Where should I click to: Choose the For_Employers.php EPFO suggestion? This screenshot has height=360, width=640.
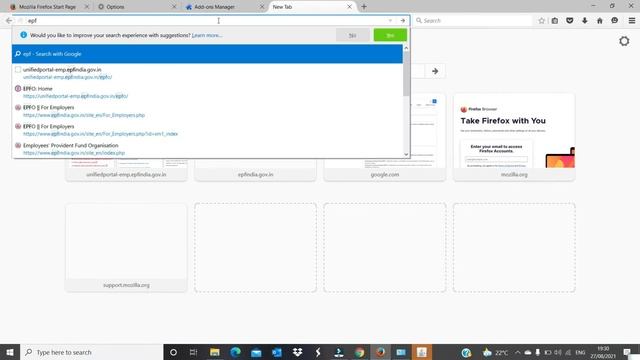[207, 111]
